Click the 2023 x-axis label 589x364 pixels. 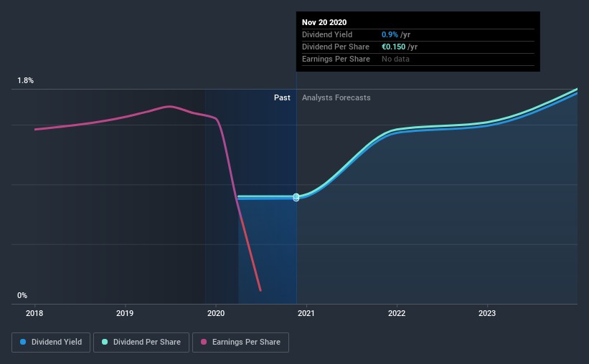(x=487, y=313)
